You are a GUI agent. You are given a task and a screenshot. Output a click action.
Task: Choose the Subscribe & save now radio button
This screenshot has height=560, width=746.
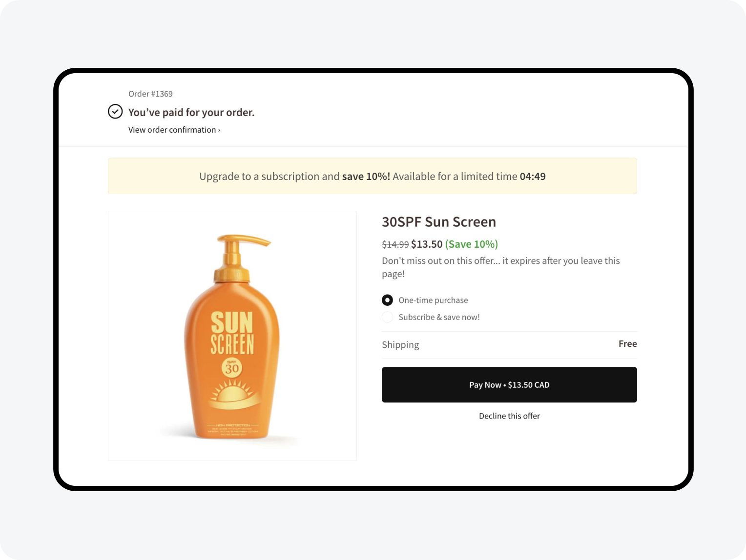tap(387, 317)
